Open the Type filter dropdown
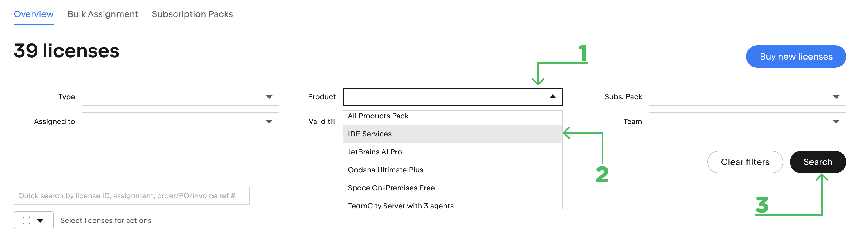This screenshot has height=239, width=868. [180, 97]
